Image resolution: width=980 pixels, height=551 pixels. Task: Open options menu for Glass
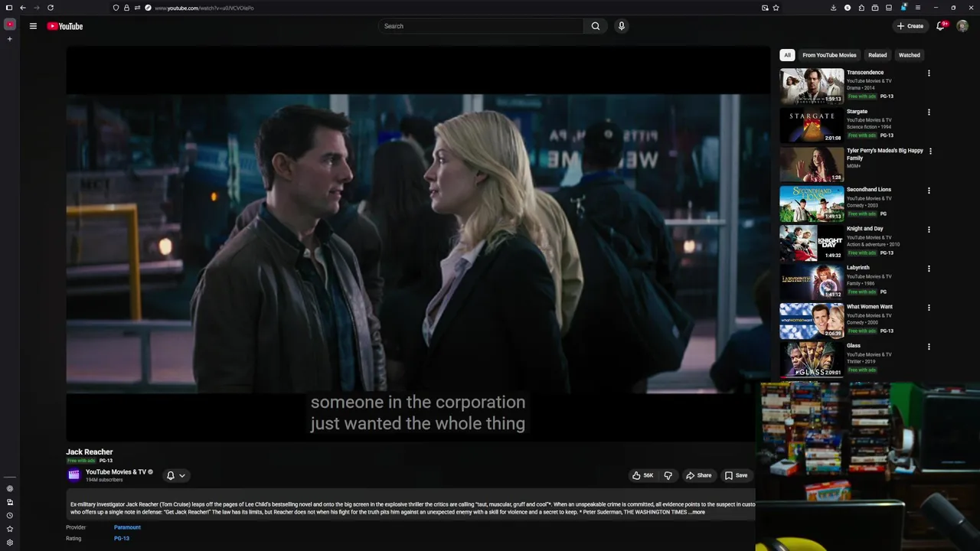929,347
